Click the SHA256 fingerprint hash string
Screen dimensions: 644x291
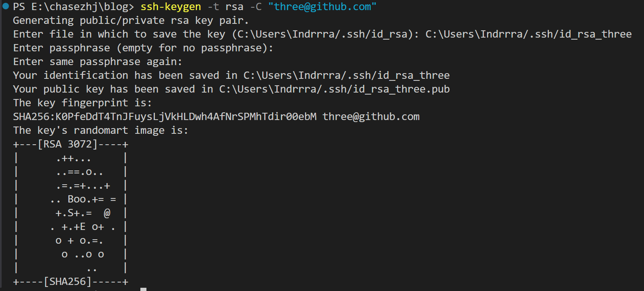(165, 117)
